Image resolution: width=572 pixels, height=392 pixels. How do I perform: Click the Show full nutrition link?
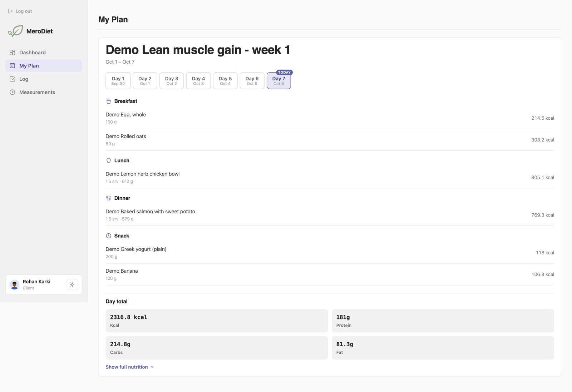[x=130, y=367]
